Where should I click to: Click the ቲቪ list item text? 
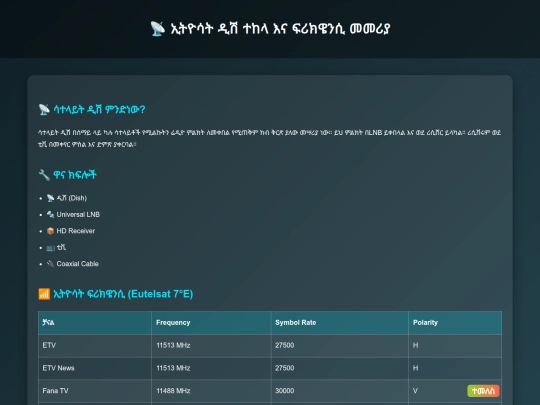(x=61, y=248)
